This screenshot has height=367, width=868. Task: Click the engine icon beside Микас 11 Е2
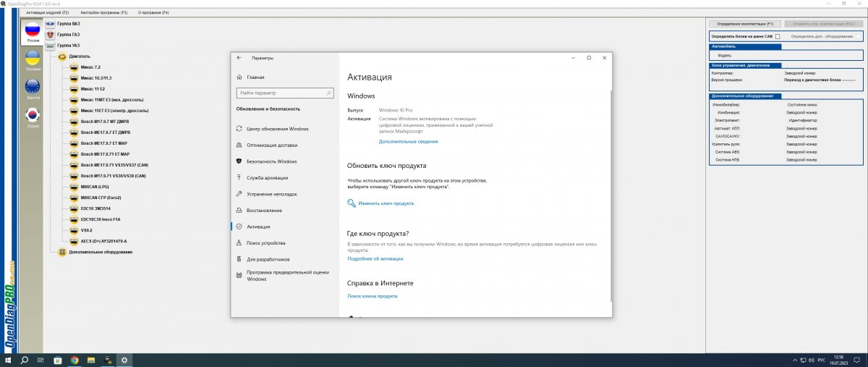[74, 89]
